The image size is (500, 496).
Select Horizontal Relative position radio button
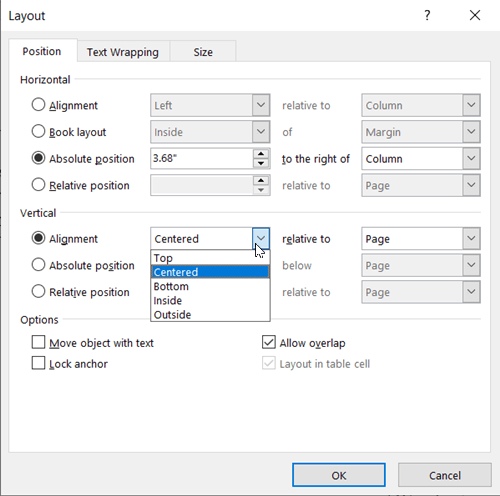pyautogui.click(x=38, y=185)
